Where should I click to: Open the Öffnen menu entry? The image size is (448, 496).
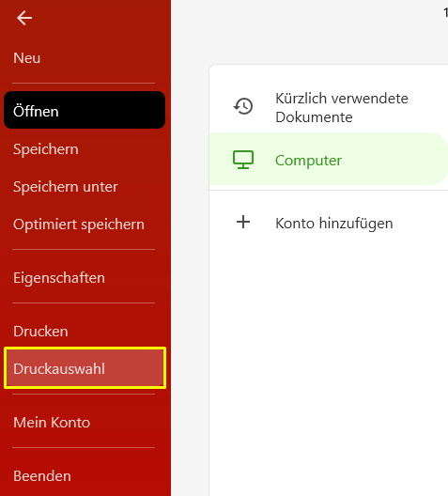tap(85, 110)
